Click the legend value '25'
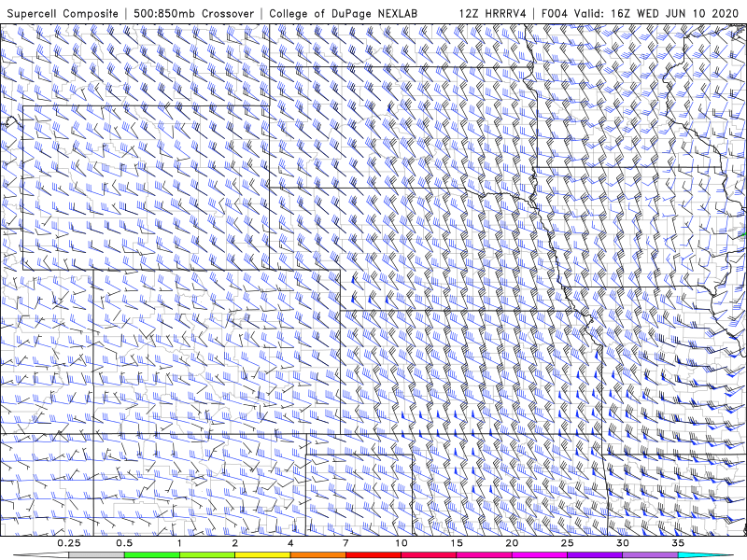747x560 pixels. [567, 543]
